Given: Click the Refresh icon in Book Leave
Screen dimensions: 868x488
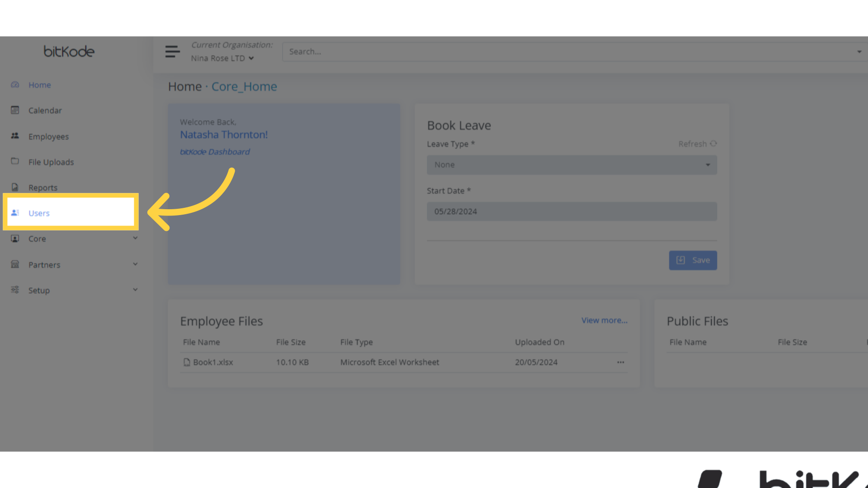Looking at the screenshot, I should 713,144.
